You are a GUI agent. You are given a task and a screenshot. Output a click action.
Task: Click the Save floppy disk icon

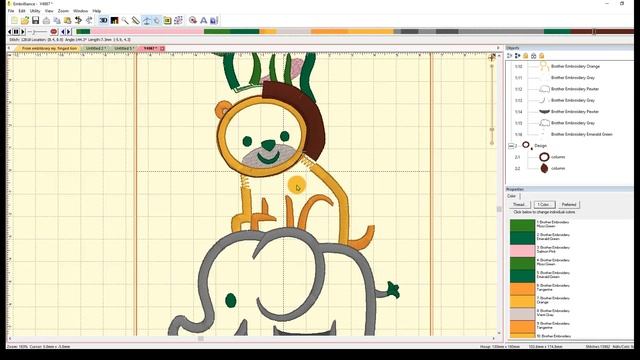coord(36,20)
